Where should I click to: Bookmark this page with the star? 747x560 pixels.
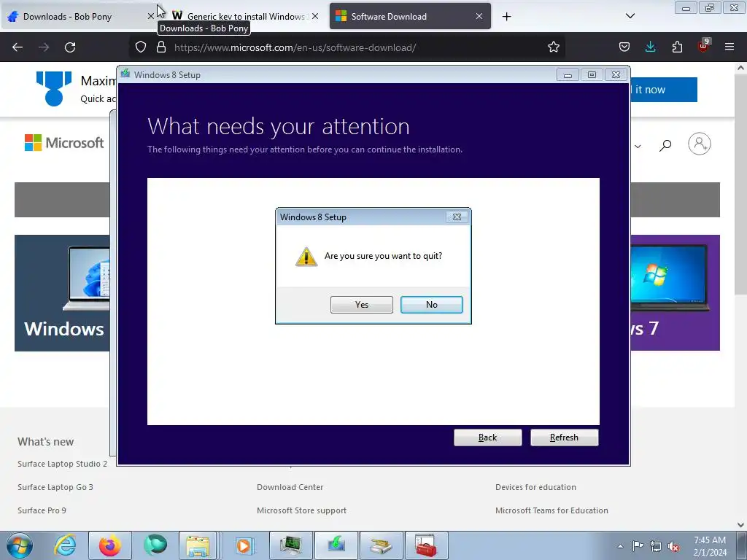click(553, 47)
